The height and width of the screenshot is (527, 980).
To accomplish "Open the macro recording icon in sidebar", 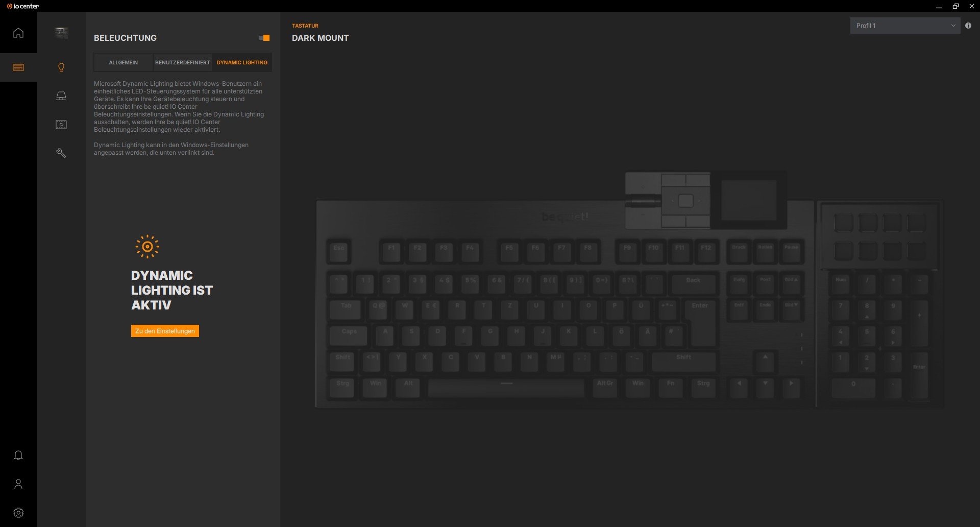I will pyautogui.click(x=61, y=124).
